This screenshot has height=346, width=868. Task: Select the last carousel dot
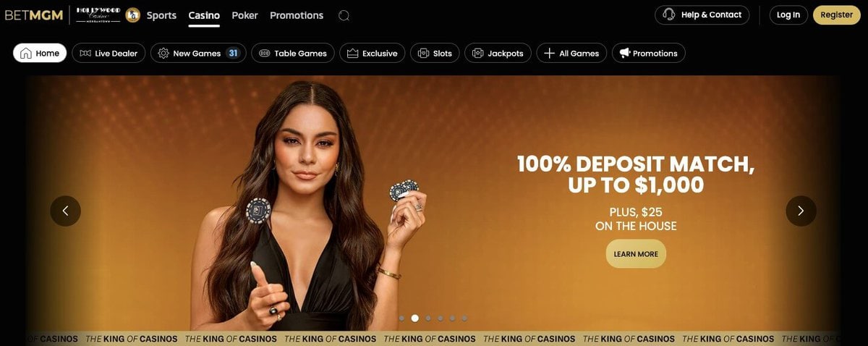(464, 318)
